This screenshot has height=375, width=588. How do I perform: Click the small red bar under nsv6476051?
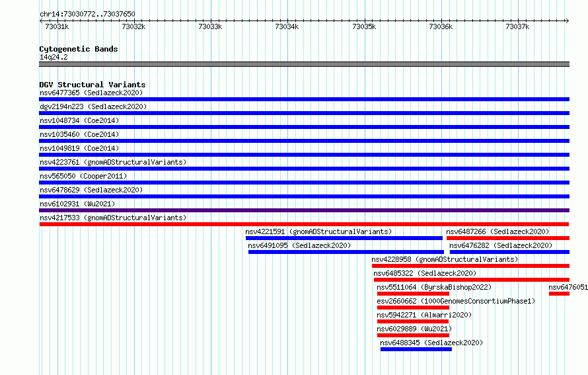(559, 294)
